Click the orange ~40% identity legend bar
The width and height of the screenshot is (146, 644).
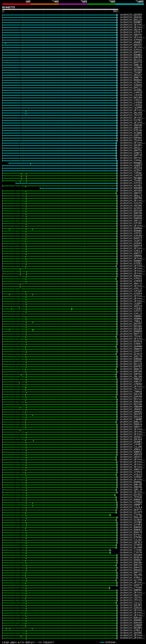tap(45, 4)
